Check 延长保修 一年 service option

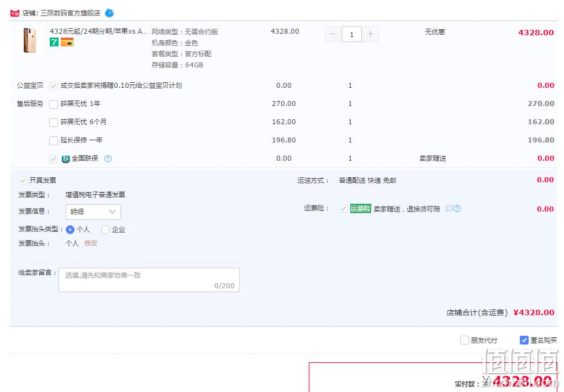click(x=54, y=141)
